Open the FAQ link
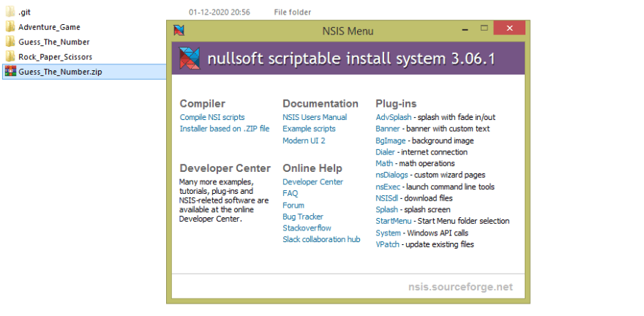The width and height of the screenshot is (644, 316). (x=291, y=193)
